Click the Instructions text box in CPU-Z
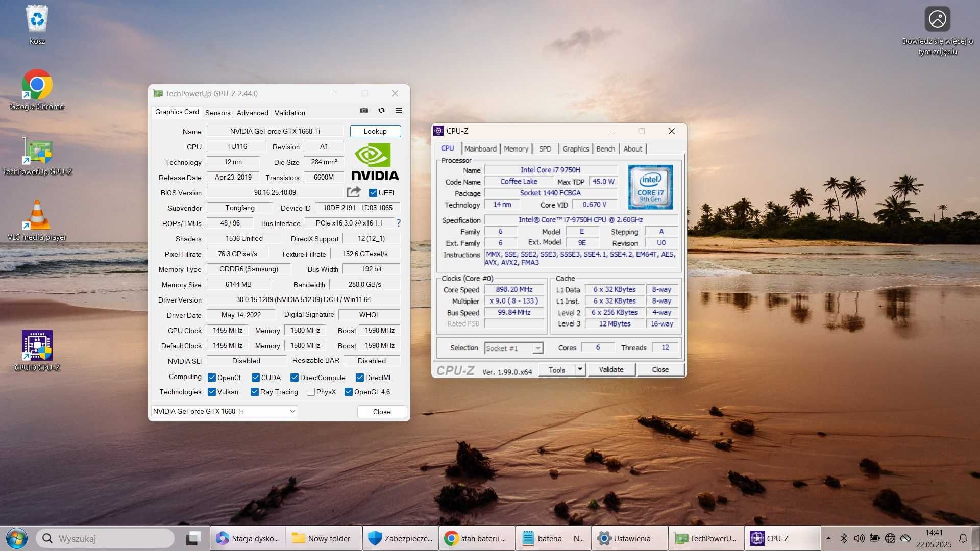 click(581, 258)
